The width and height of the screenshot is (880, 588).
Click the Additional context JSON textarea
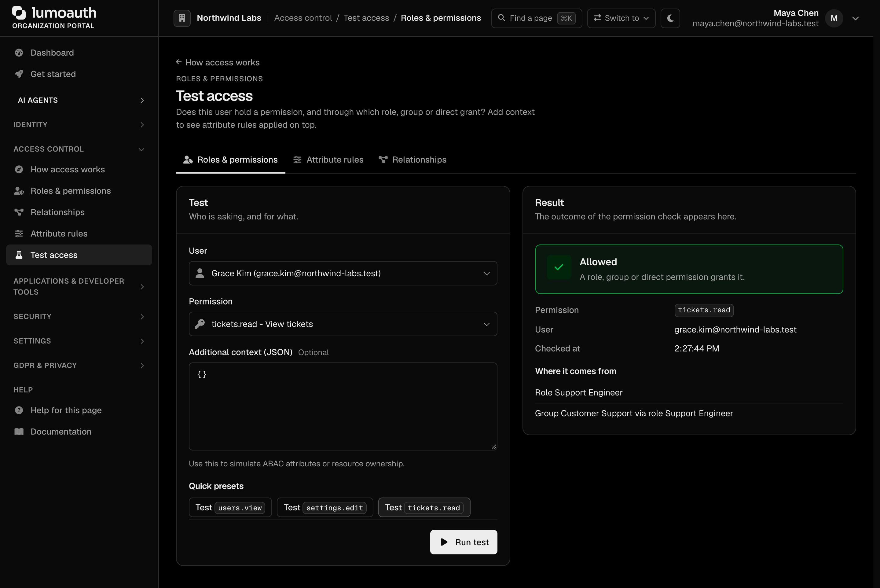(x=343, y=406)
